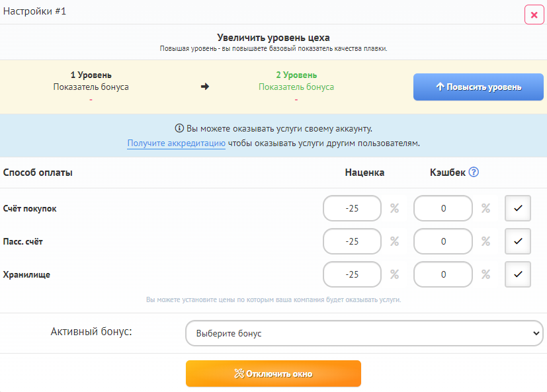Close the Настройки #1 dialog with X
This screenshot has height=392, width=547.
pos(534,15)
